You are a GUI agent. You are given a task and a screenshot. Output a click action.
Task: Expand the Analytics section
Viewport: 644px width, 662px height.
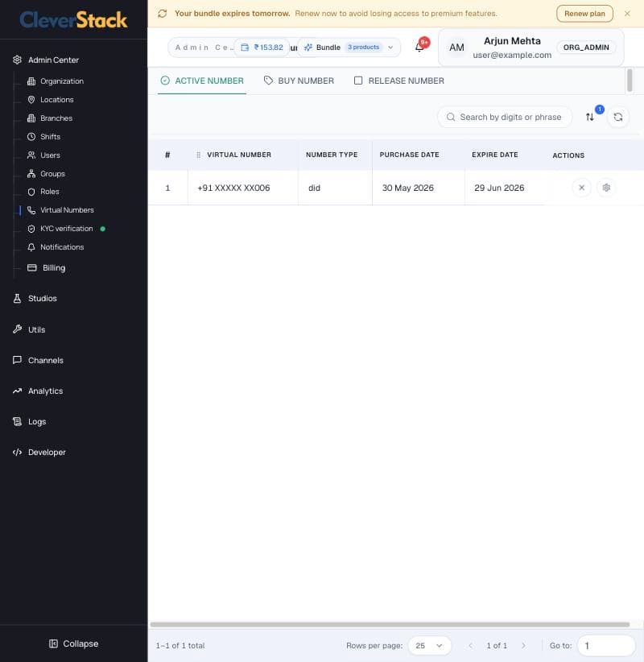pos(38,391)
